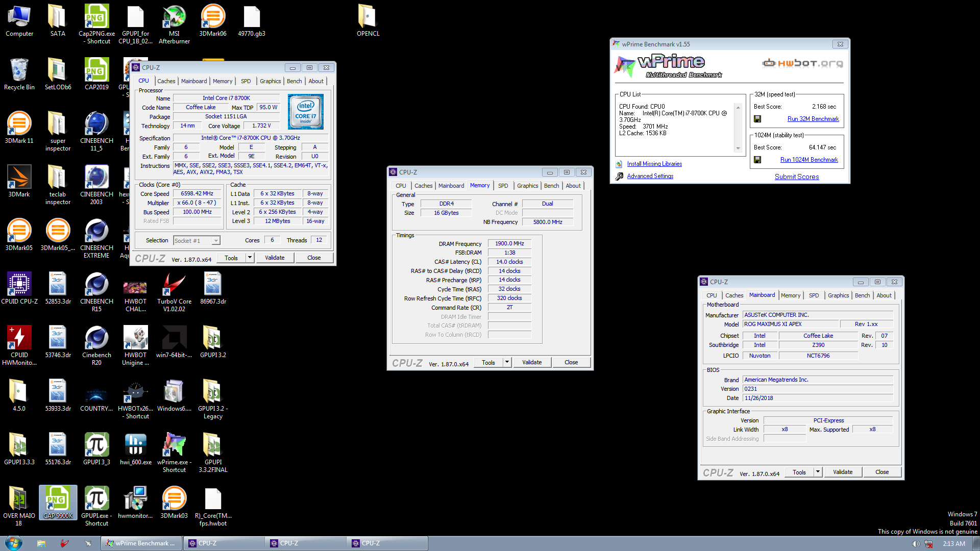Click the Windows Start orb
This screenshot has width=980, height=551.
pos(13,543)
